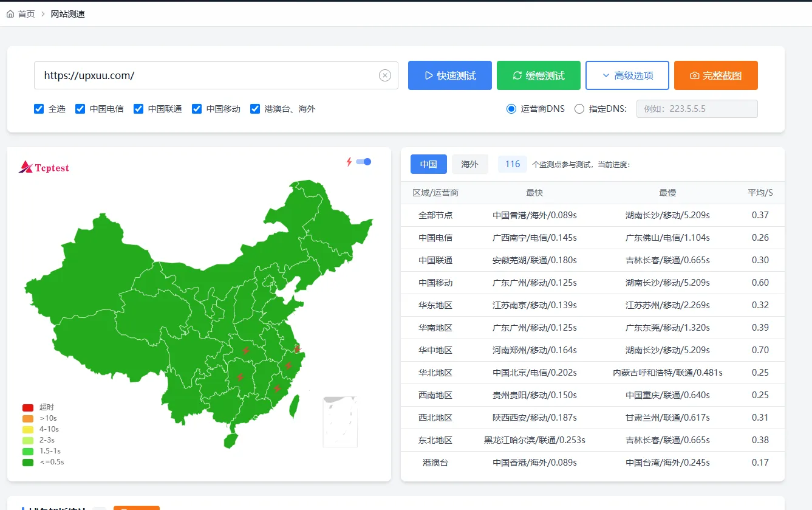Switch to the 中国 tab
Viewport: 812px width, 510px height.
coord(429,164)
